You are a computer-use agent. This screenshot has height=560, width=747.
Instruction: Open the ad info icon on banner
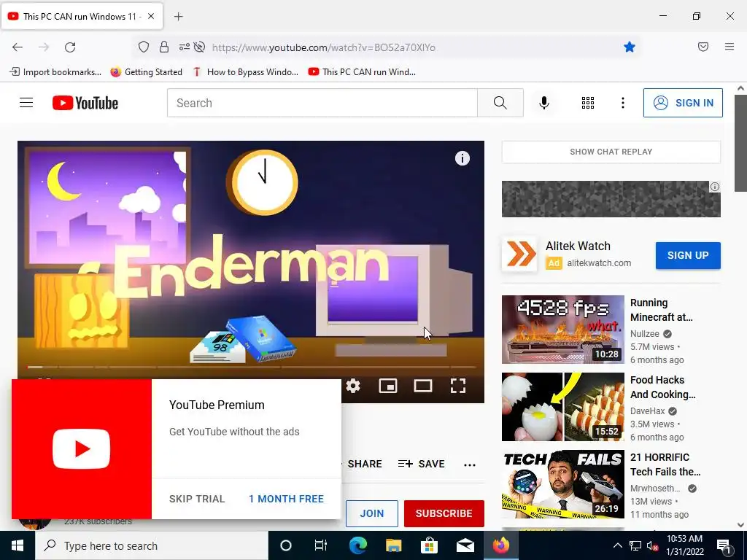(715, 187)
